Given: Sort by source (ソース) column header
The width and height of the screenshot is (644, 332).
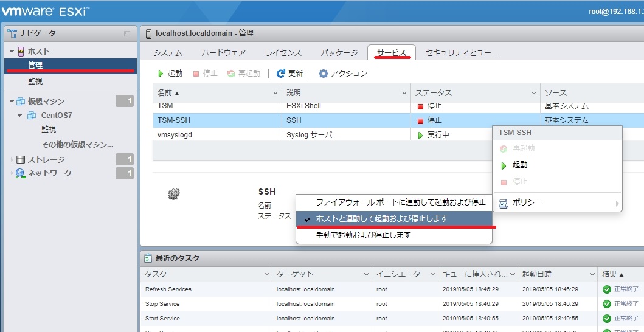Looking at the screenshot, I should [592, 93].
